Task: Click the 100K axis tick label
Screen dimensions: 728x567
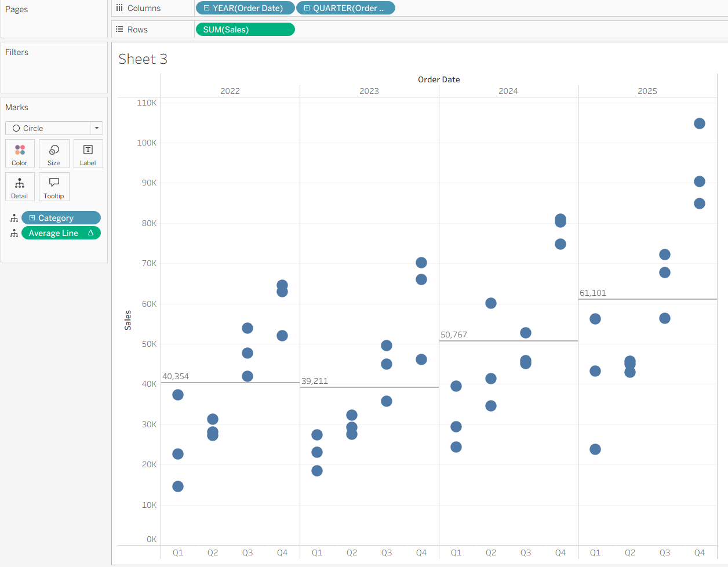Action: (x=147, y=143)
